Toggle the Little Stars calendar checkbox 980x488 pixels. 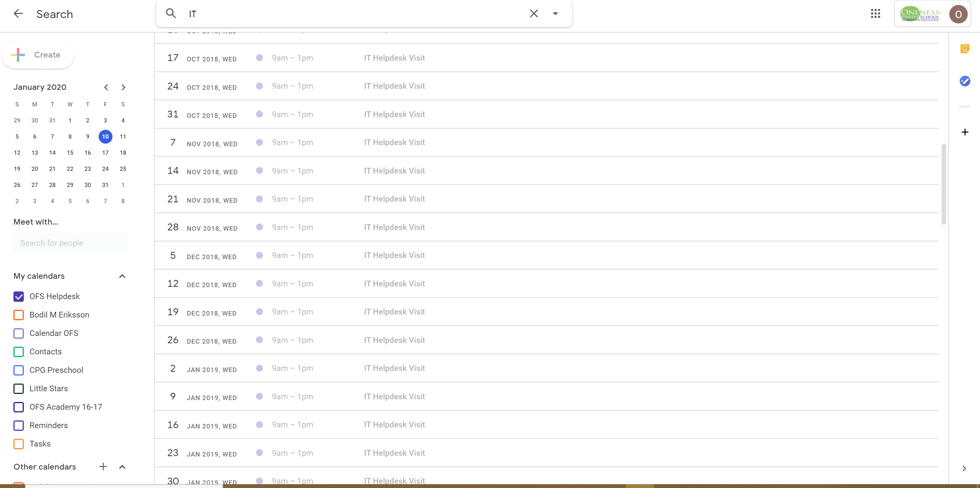pos(19,389)
